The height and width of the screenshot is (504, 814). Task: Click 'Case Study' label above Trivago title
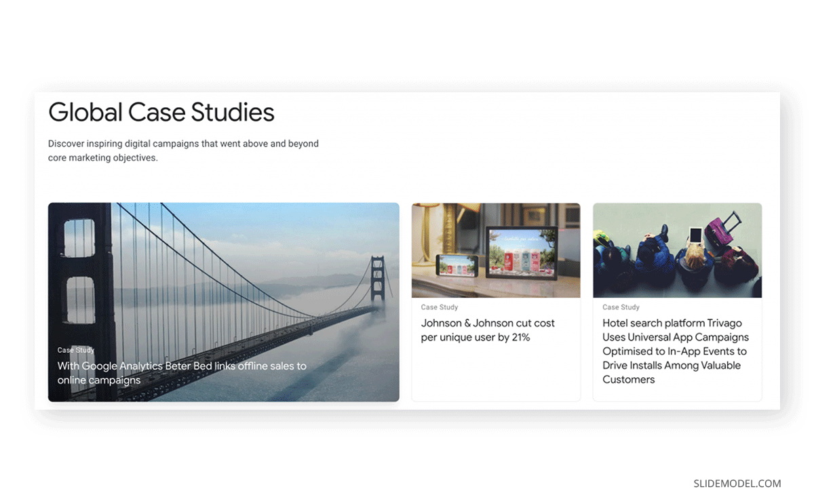pyautogui.click(x=621, y=307)
